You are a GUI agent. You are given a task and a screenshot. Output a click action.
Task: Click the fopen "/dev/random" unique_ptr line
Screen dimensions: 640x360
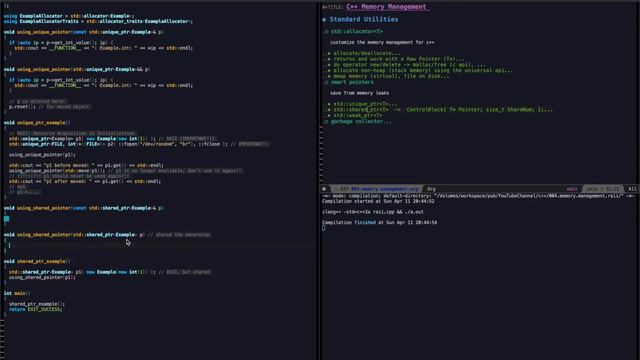point(139,144)
